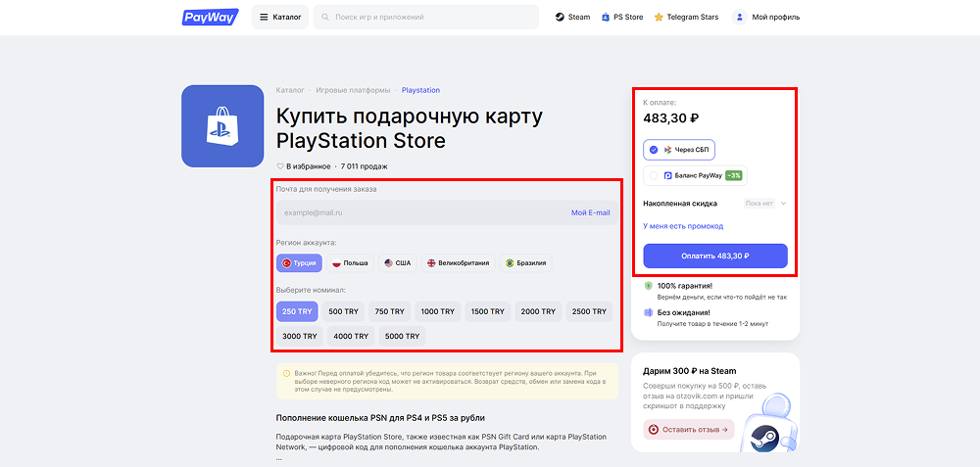Viewport: 980px width, 467px height.
Task: Click the large PlayStation Store bag thumbnail
Action: tap(222, 126)
